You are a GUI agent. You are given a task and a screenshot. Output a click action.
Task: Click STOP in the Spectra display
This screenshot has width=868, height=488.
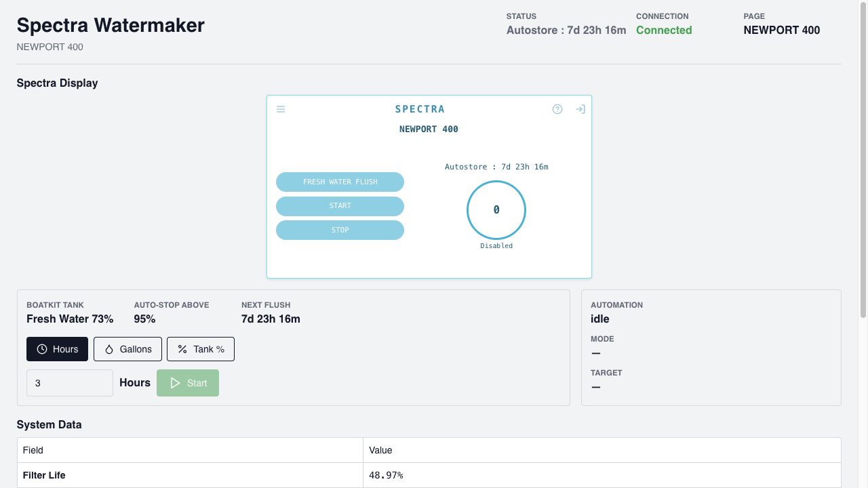point(340,230)
